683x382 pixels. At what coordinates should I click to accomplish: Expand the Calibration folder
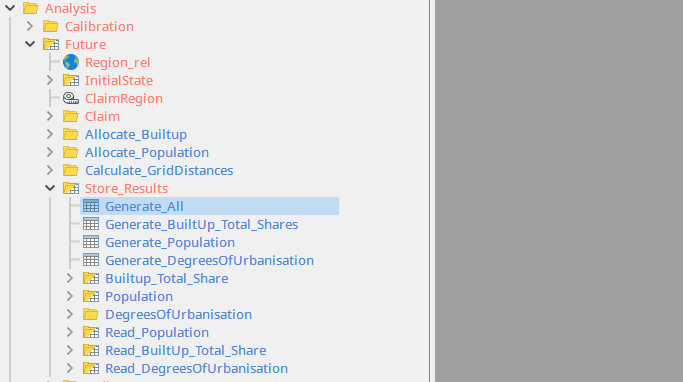point(30,26)
